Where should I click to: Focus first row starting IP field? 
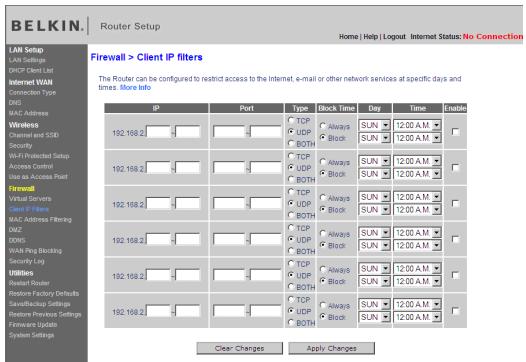point(158,132)
